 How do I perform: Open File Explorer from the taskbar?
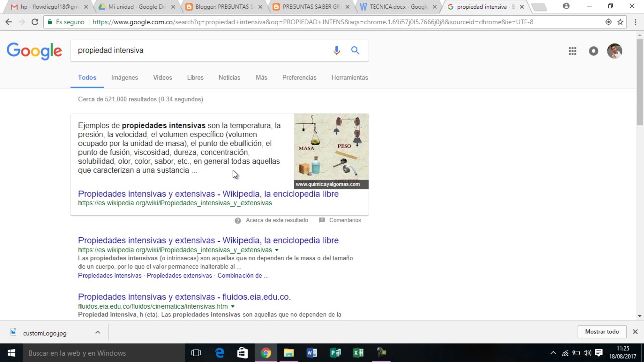coord(289,353)
